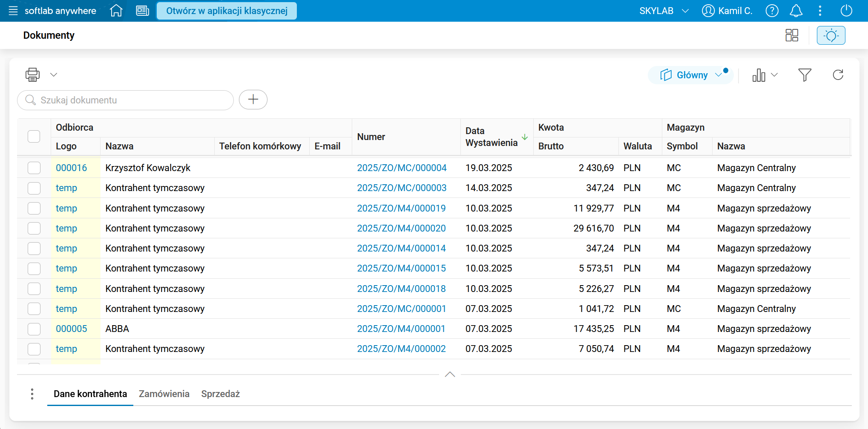Click the power logout icon

tap(846, 11)
